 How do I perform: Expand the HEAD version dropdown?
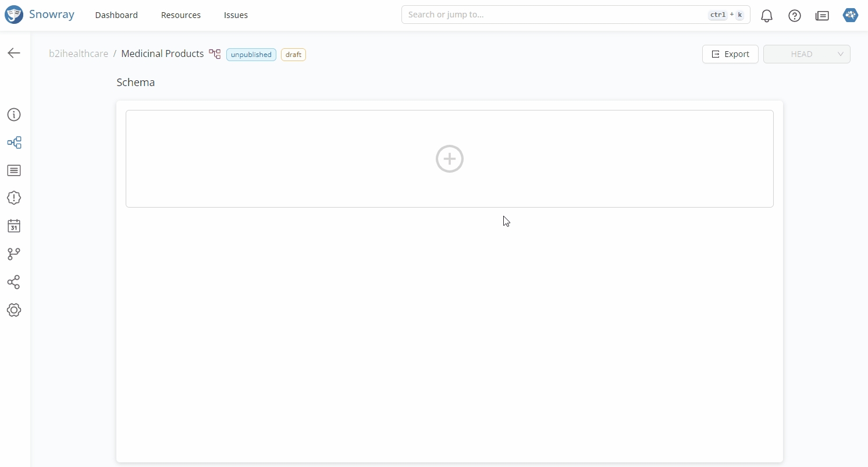[806, 54]
